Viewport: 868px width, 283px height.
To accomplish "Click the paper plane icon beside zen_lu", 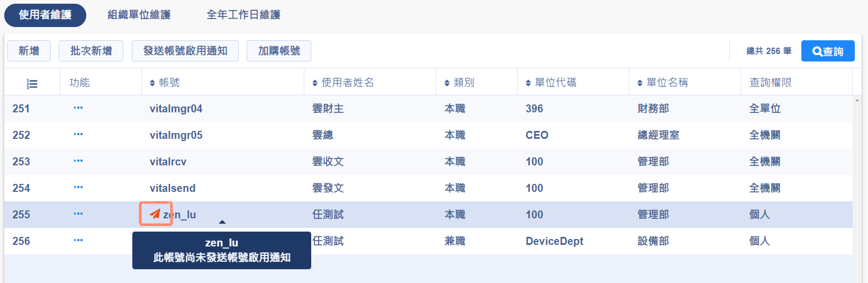I will point(155,214).
